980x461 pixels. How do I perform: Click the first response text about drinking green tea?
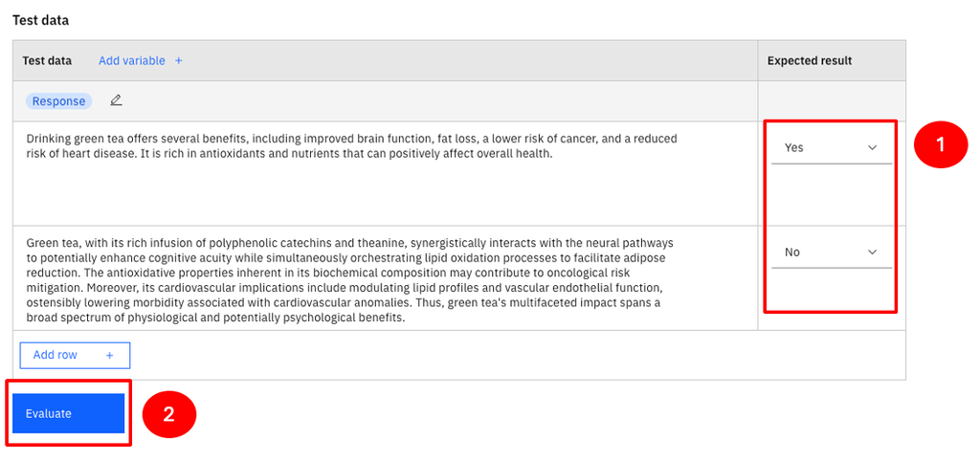click(x=351, y=146)
